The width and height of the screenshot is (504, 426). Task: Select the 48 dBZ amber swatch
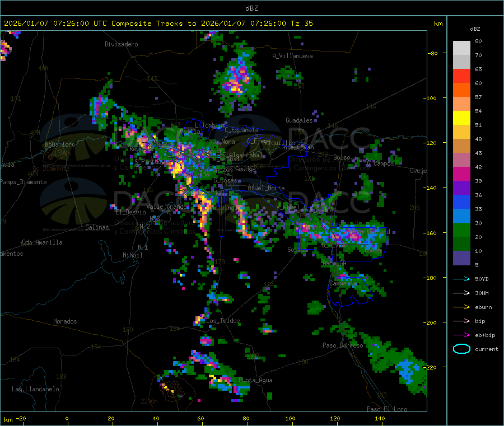point(461,146)
